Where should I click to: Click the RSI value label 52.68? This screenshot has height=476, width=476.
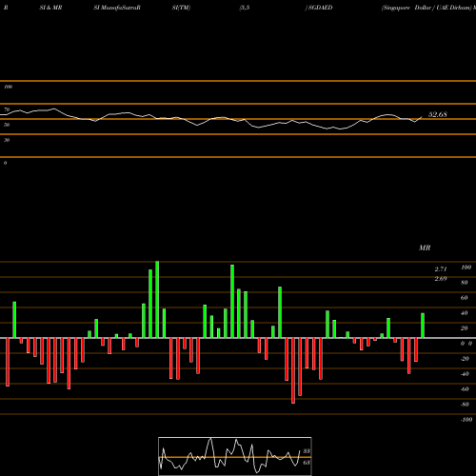pos(438,114)
